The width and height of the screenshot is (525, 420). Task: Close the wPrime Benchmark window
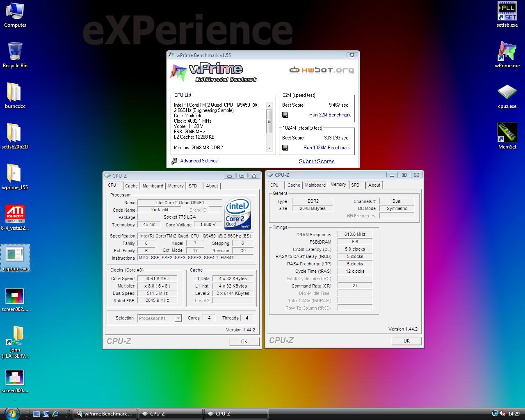click(x=352, y=55)
